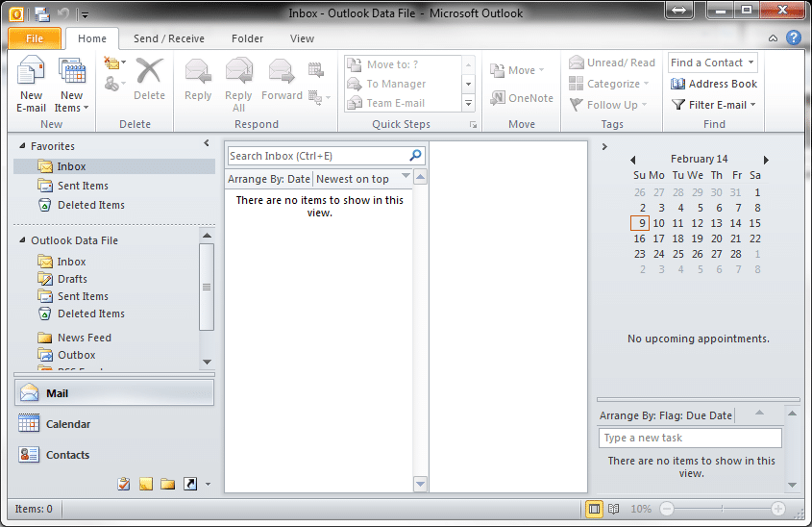Viewport: 812px width, 527px height.
Task: Open Configure buttons dropdown arrow
Action: pos(209,485)
